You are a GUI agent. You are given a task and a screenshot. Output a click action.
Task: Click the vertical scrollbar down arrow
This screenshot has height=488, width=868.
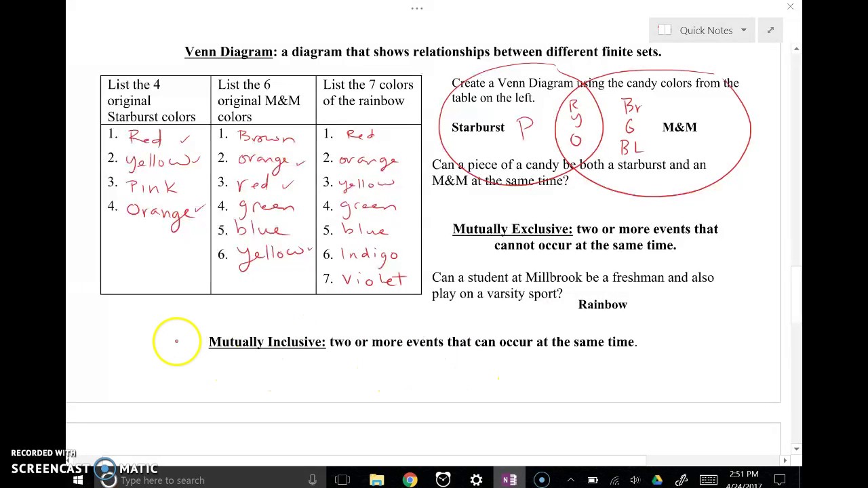tap(796, 449)
